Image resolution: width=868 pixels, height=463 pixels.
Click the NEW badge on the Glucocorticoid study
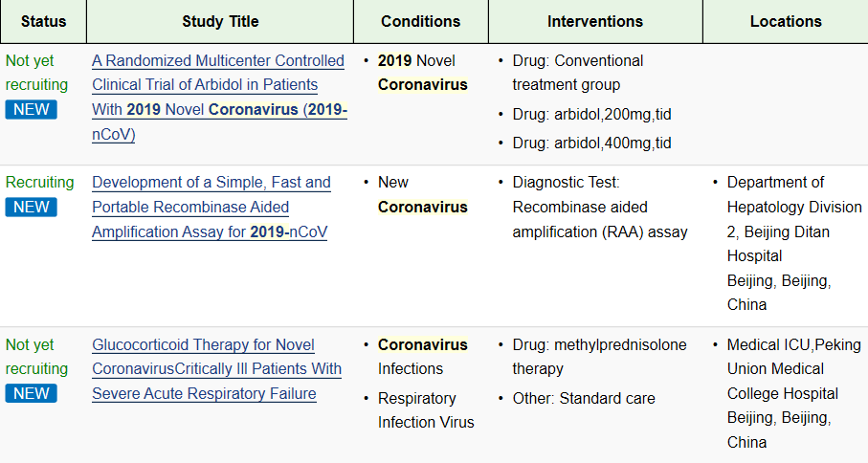[x=31, y=393]
